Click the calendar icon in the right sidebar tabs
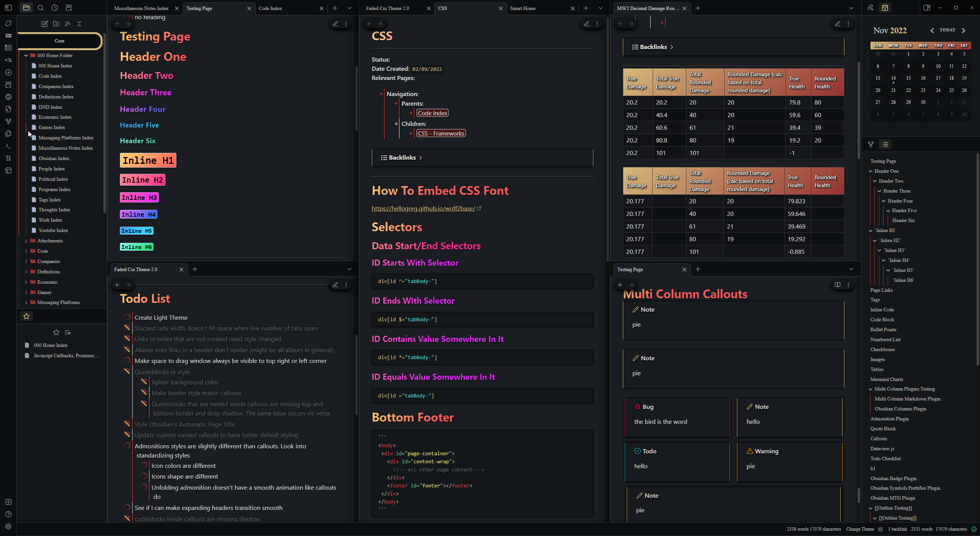 (885, 8)
